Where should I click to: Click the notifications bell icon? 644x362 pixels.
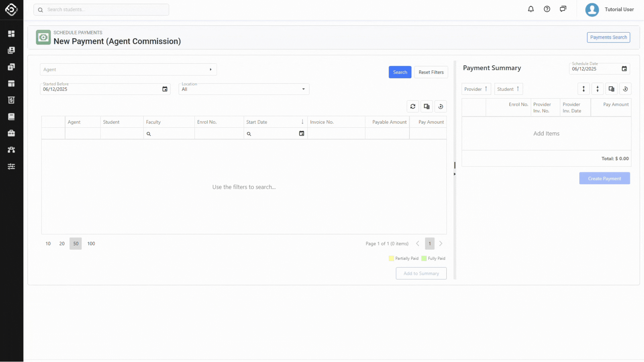coord(531,9)
